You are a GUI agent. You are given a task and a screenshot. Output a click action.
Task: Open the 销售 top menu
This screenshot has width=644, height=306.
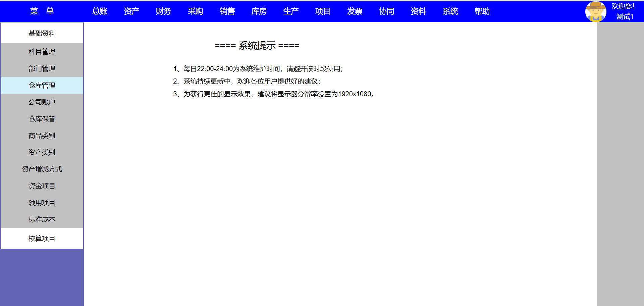pos(227,11)
